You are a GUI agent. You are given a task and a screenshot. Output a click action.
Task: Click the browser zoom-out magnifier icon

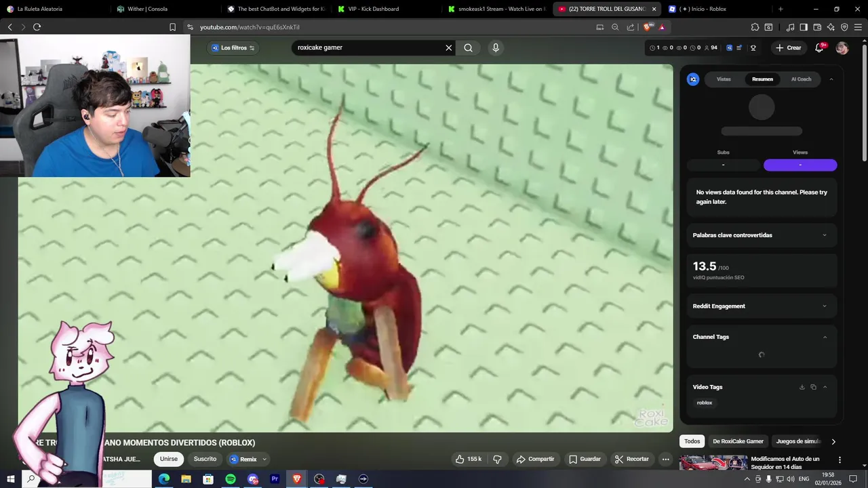click(x=615, y=27)
